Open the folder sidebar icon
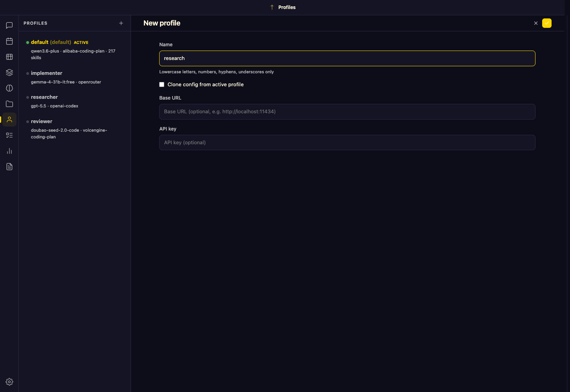The width and height of the screenshot is (570, 392). pyautogui.click(x=9, y=104)
